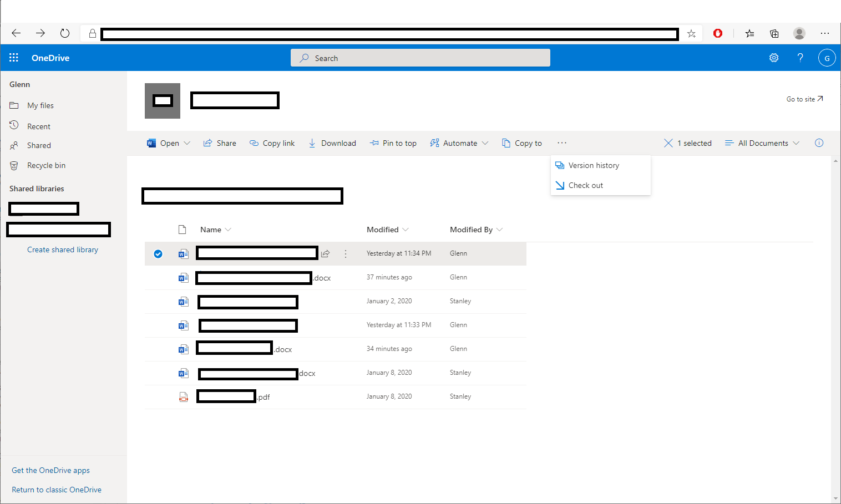Deselect the first file's selection checkmark

[158, 253]
